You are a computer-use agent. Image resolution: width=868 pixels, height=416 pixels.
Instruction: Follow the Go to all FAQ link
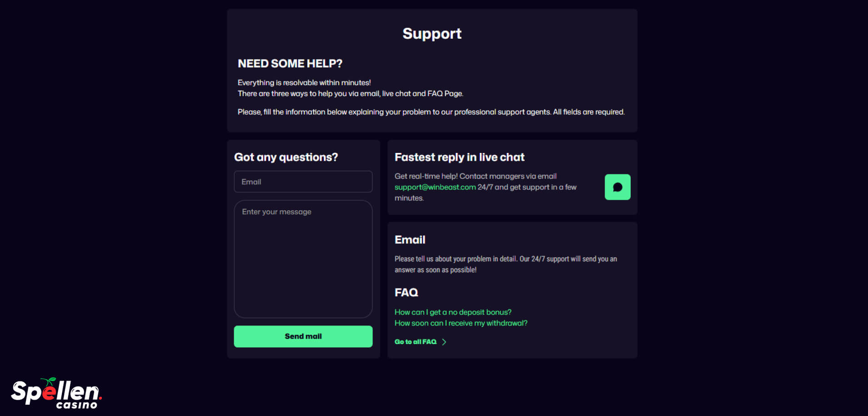(415, 342)
